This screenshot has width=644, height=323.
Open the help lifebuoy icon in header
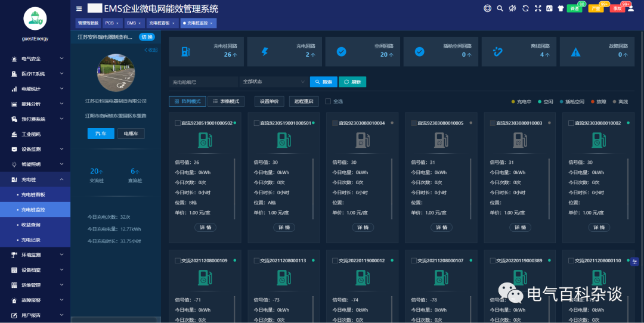click(x=487, y=8)
